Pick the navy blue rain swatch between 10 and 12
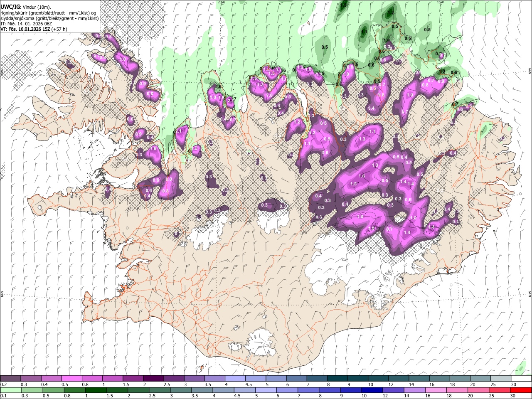Viewport: 532px width, 399px height. tap(372, 390)
